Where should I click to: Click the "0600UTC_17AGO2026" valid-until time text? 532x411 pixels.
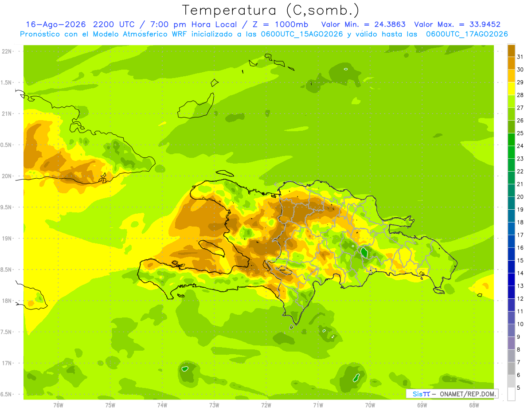pyautogui.click(x=467, y=34)
